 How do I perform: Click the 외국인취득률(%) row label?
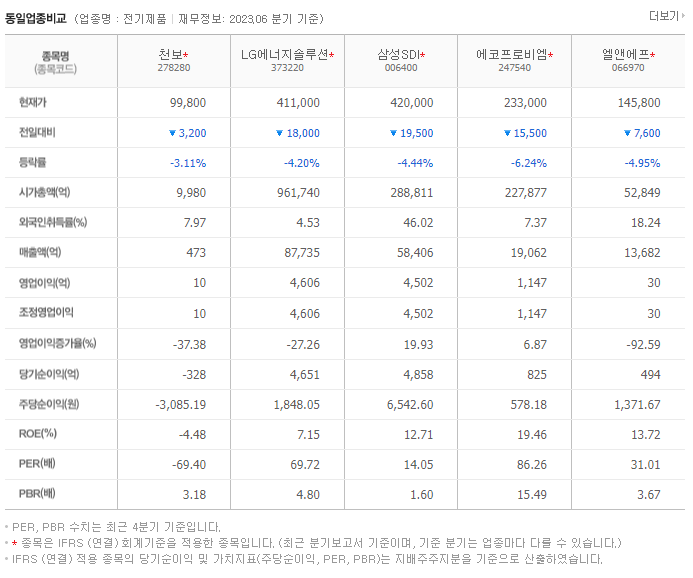pyautogui.click(x=53, y=222)
